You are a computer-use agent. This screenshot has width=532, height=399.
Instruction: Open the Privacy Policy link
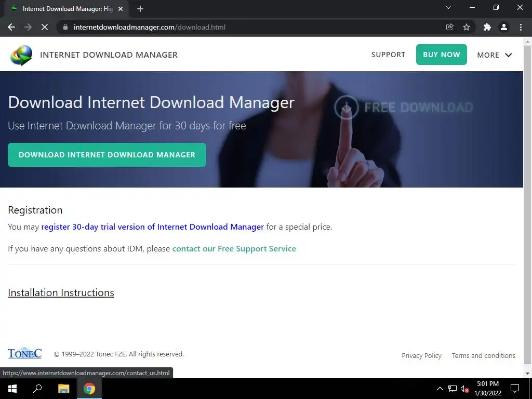click(421, 355)
